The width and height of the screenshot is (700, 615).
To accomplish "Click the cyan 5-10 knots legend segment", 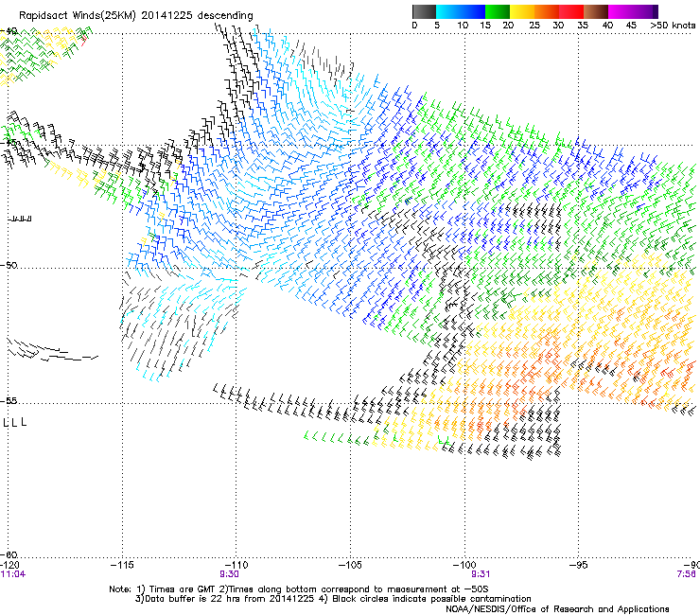I will coord(448,11).
